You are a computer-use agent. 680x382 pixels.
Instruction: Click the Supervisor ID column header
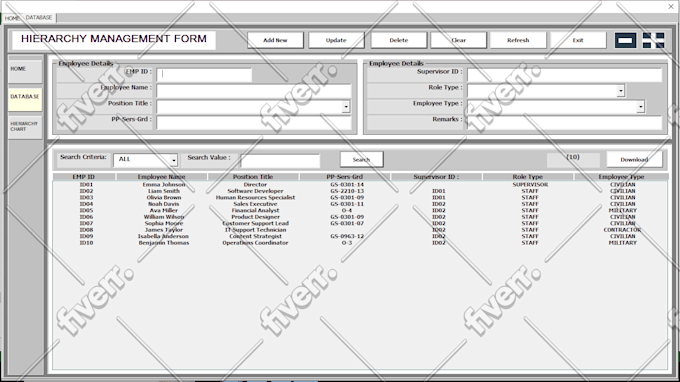(x=436, y=177)
